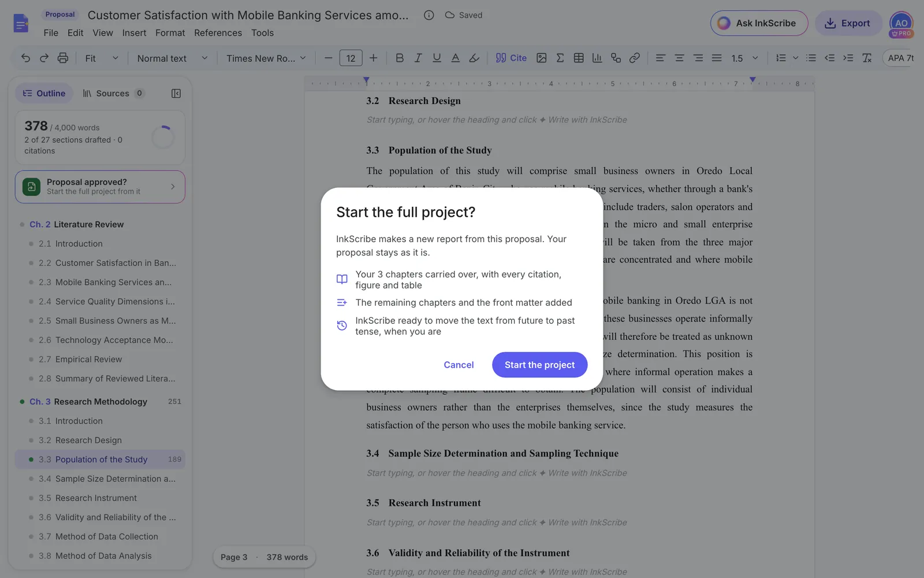Open the References menu
The height and width of the screenshot is (578, 924).
[218, 33]
